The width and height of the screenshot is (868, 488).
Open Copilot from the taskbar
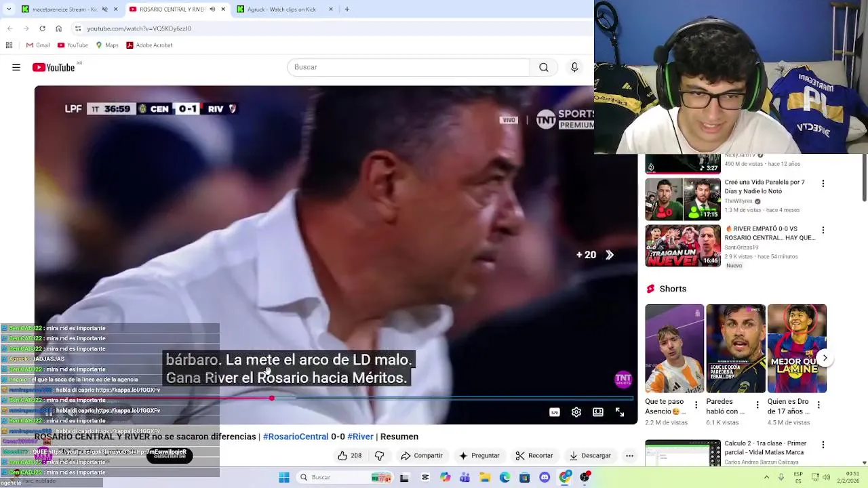click(x=445, y=477)
